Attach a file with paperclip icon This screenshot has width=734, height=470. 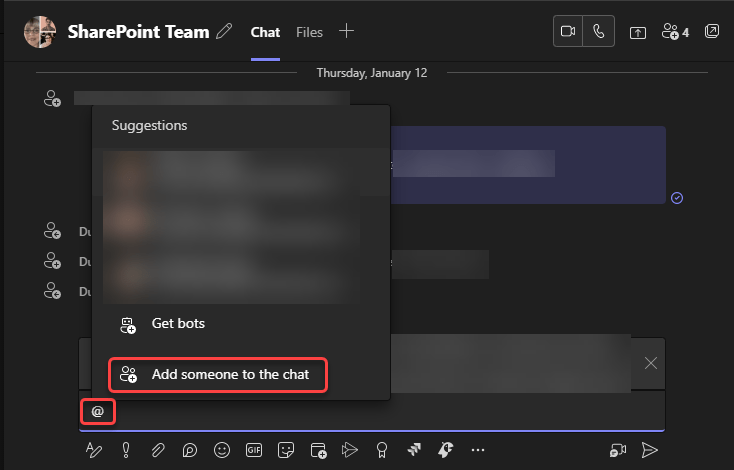(x=158, y=450)
